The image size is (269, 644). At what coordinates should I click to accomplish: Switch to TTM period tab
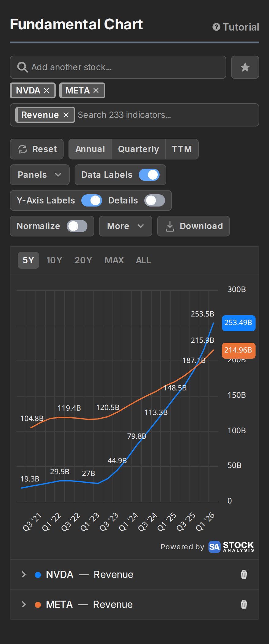pos(182,149)
